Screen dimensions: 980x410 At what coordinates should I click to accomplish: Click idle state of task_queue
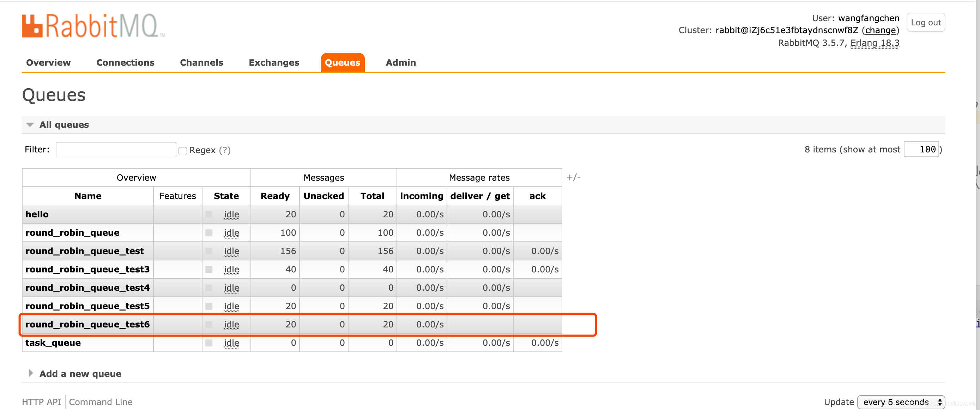point(231,343)
